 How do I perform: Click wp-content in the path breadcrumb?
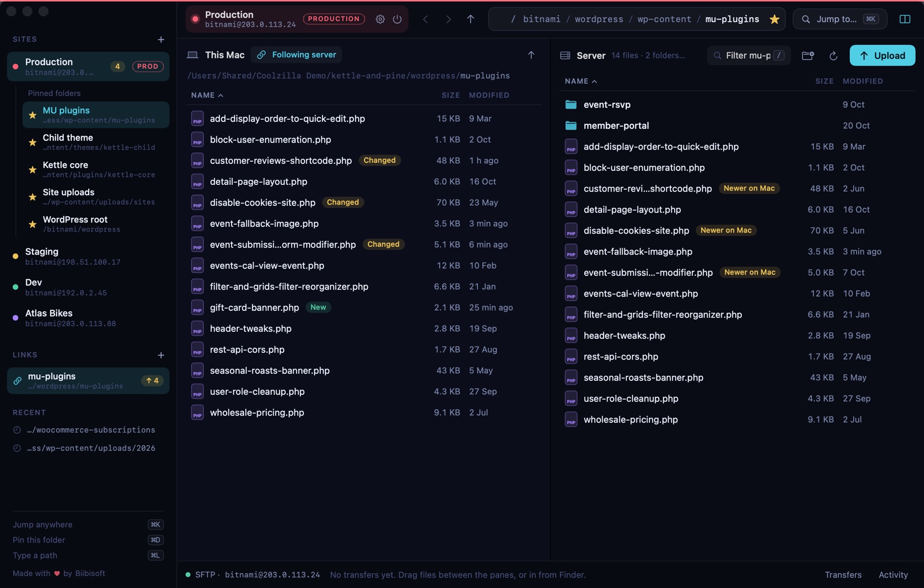[664, 19]
